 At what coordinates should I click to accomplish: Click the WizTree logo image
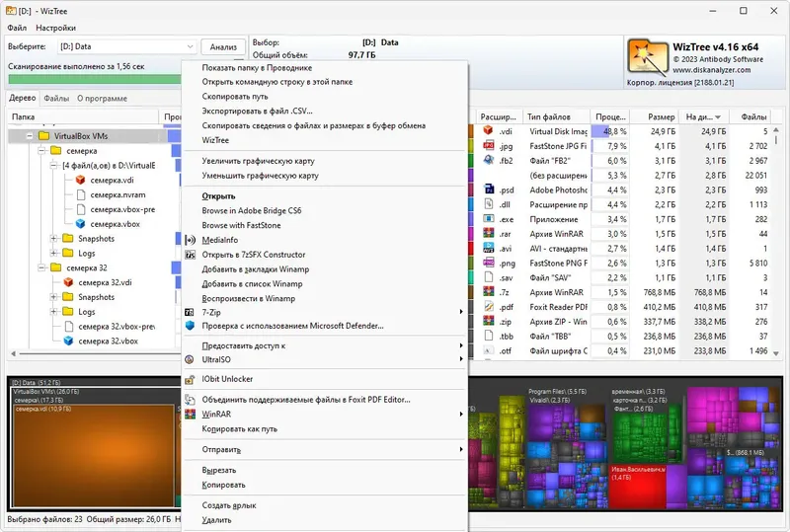click(x=648, y=58)
